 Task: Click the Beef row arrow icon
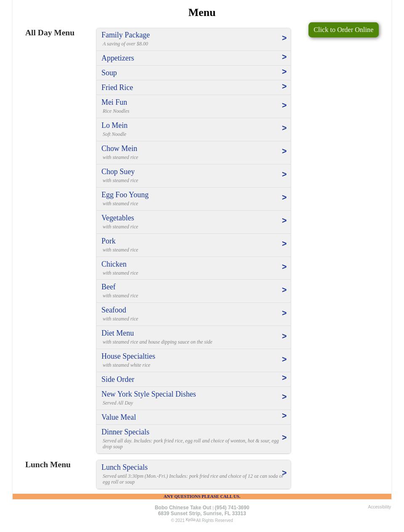[284, 290]
